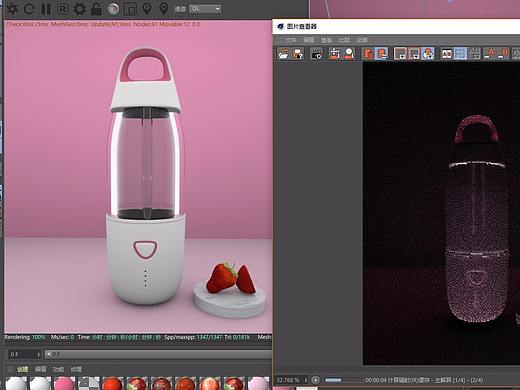
Task: Select the checkerboard material ball
Action: pyautogui.click(x=88, y=384)
